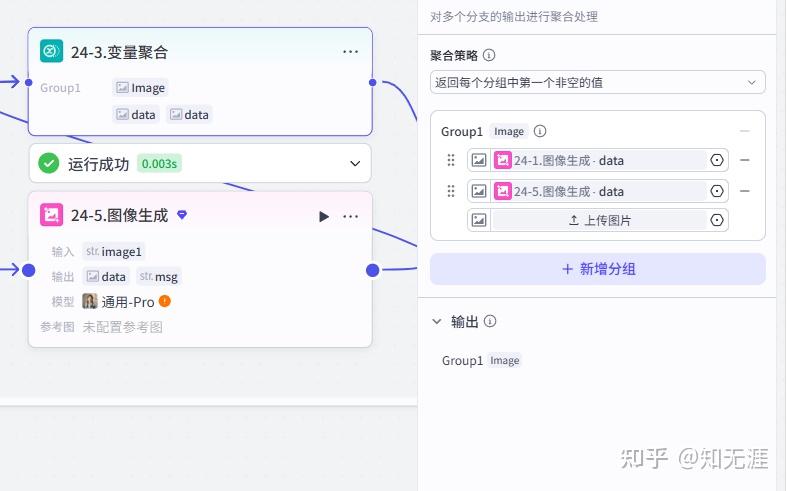Click the 24-3.变量聚合 node icon
Viewport: 788px width, 491px height.
(51, 51)
